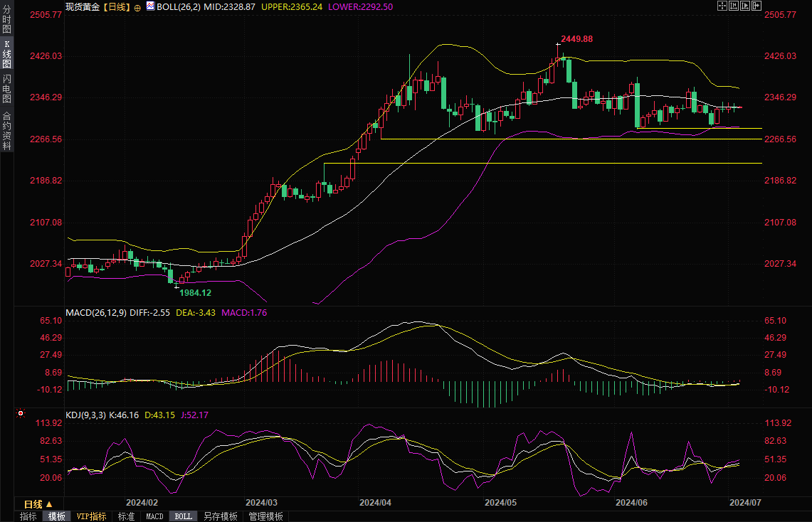Image resolution: width=812 pixels, height=522 pixels.
Task: Click the jump-to-start chart icon at top right
Action: [733, 6]
